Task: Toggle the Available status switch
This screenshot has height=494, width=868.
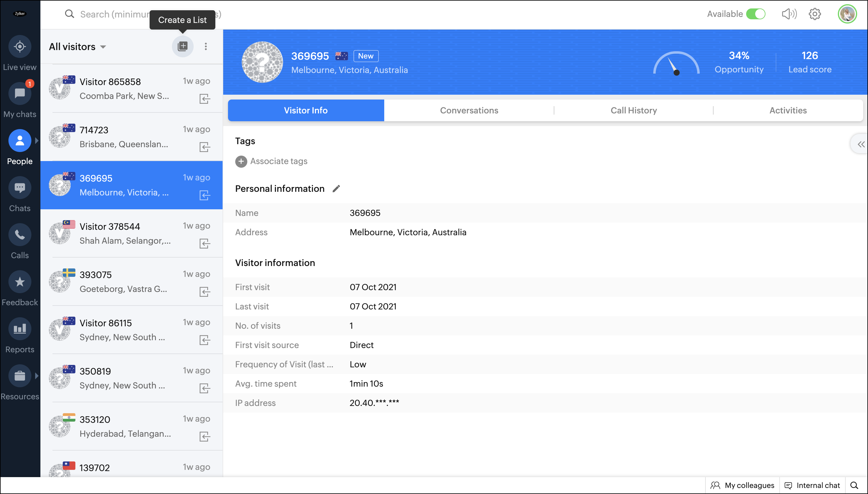Action: click(x=756, y=14)
